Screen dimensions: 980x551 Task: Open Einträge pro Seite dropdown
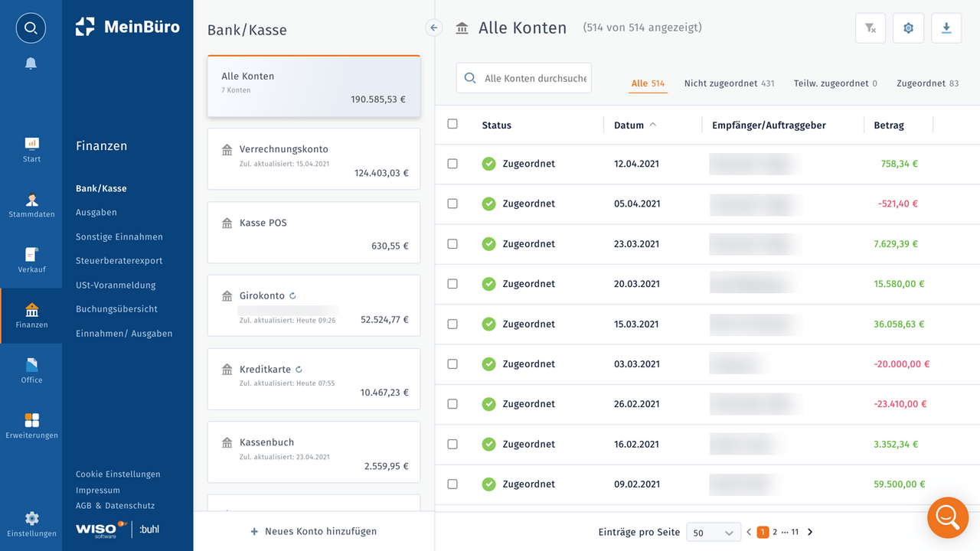point(713,533)
